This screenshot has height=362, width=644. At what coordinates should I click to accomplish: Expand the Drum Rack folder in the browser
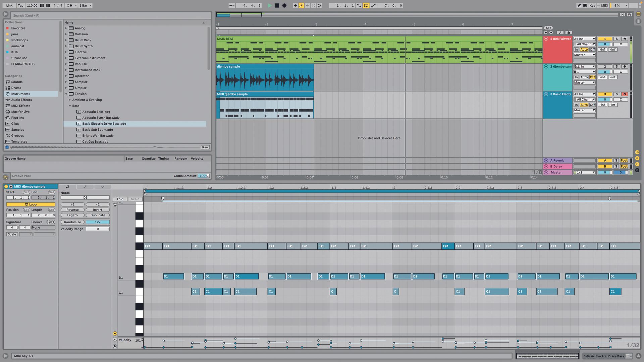[65, 40]
